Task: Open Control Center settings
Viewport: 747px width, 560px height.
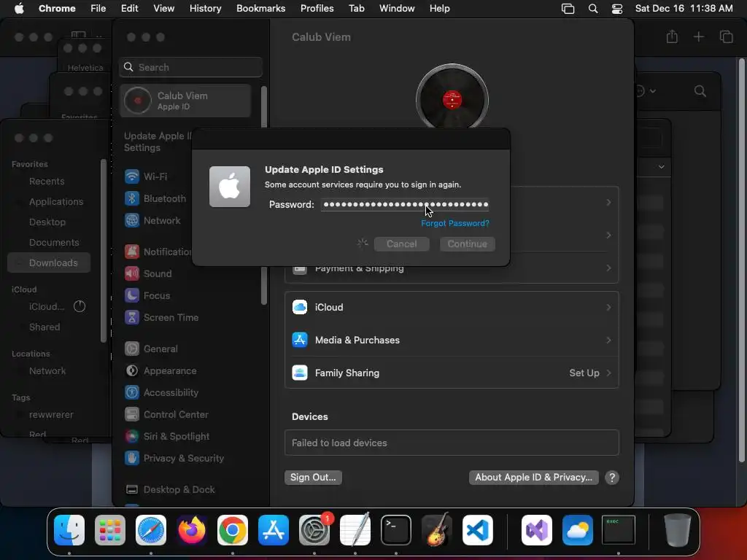Action: pyautogui.click(x=166, y=415)
